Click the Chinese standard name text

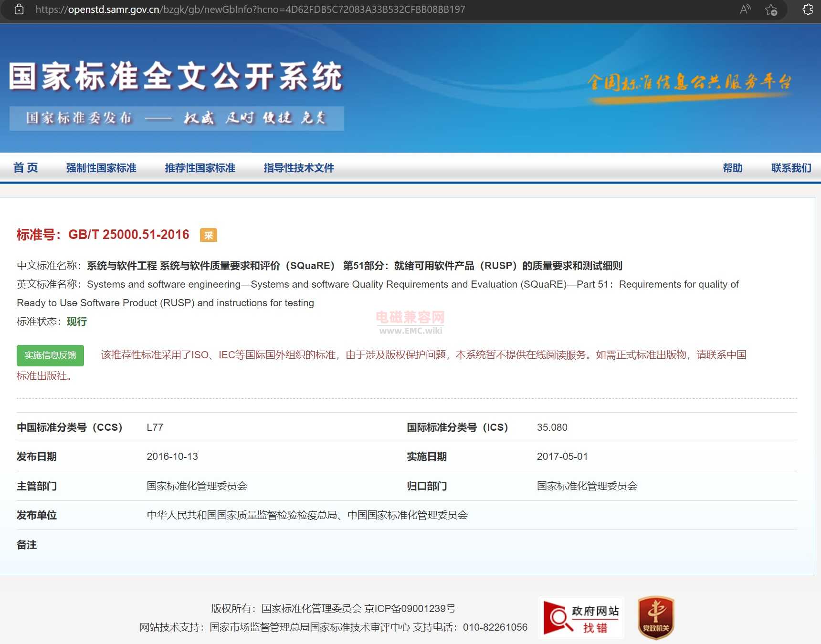click(x=355, y=266)
